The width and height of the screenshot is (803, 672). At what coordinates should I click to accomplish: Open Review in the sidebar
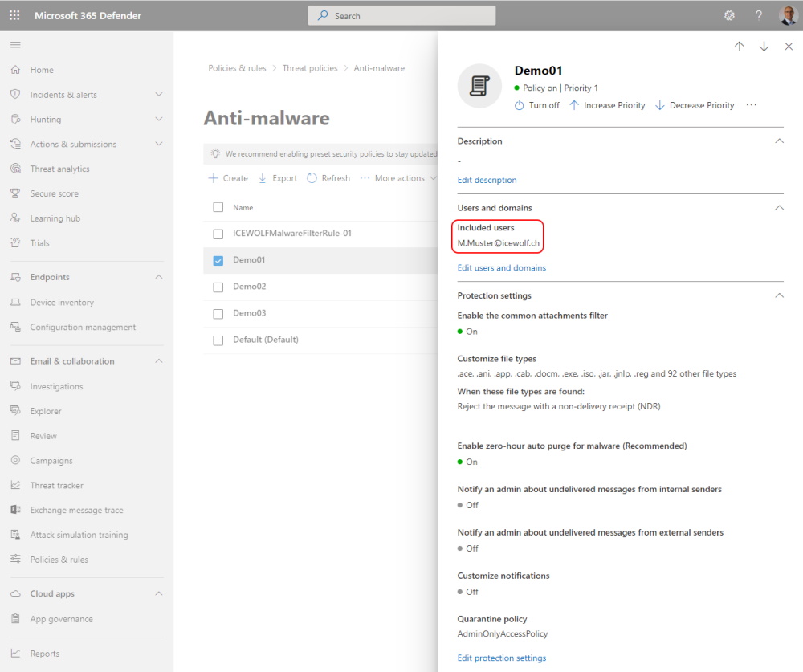pos(43,435)
